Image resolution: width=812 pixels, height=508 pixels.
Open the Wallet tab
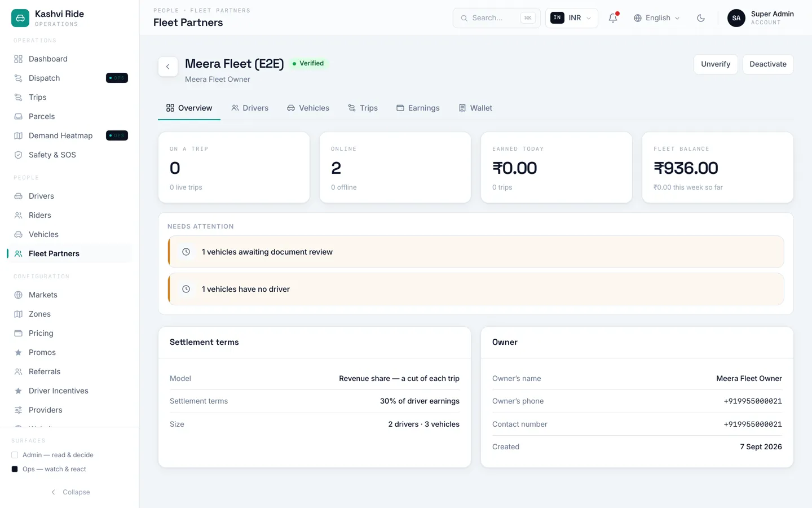475,108
